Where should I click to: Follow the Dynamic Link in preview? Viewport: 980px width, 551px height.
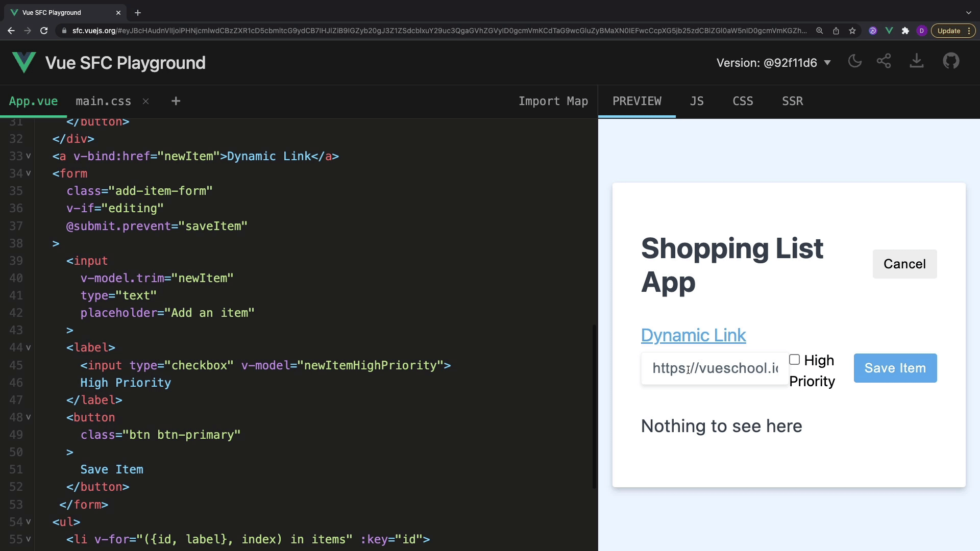tap(693, 335)
